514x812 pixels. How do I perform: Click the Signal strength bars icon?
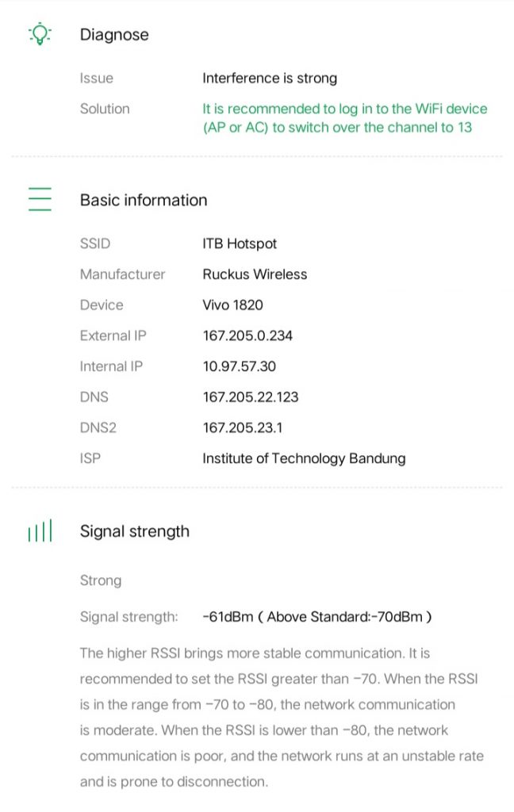[x=40, y=531]
